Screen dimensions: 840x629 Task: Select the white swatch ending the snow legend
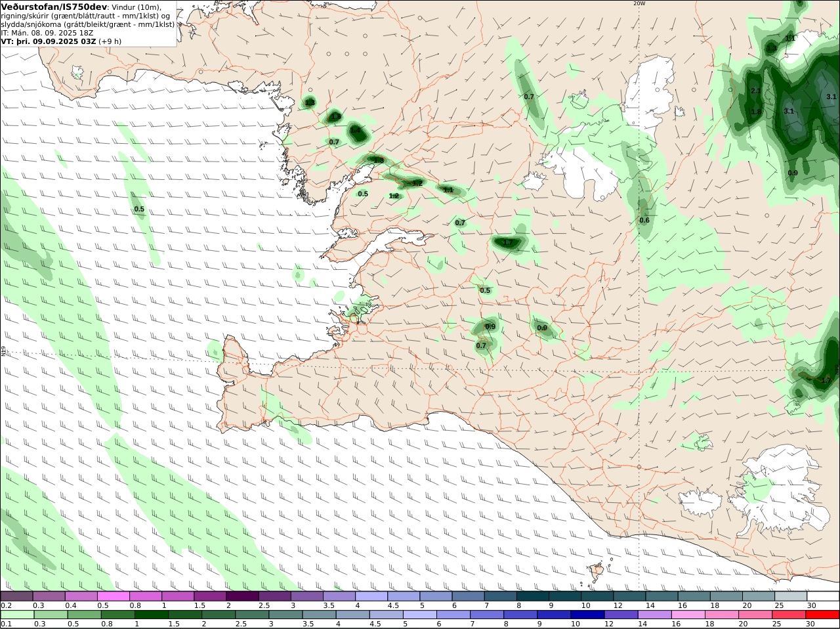[823, 596]
